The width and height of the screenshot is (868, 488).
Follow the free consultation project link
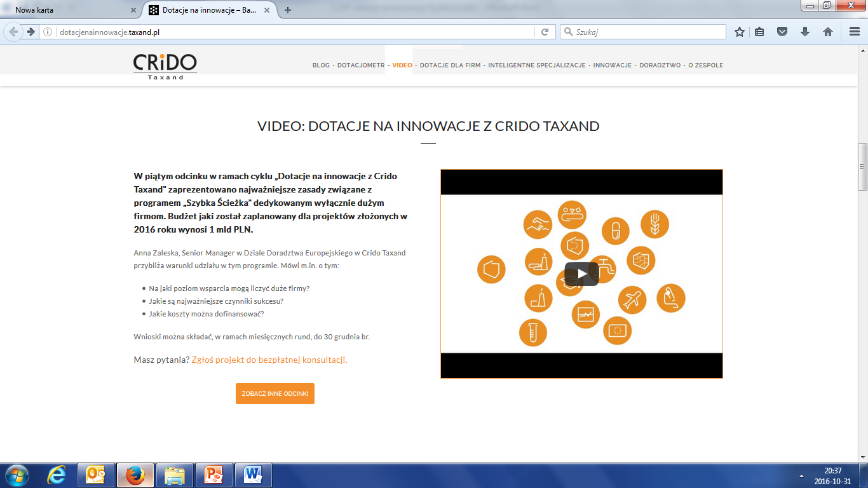[269, 360]
